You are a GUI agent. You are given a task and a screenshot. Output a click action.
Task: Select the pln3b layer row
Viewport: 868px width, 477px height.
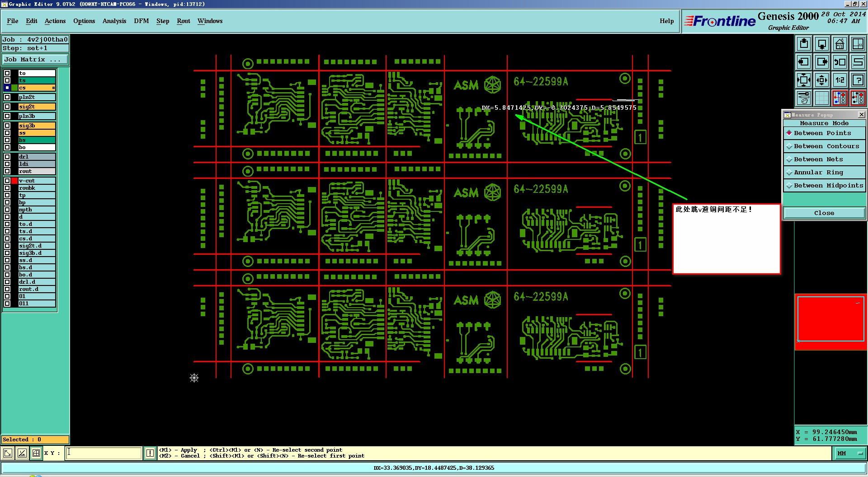pyautogui.click(x=37, y=116)
